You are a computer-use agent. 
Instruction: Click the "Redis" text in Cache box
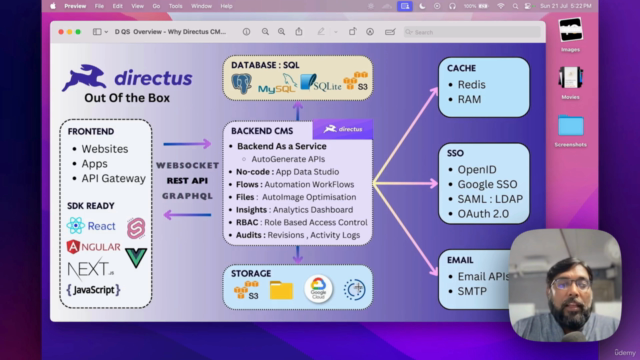point(471,84)
